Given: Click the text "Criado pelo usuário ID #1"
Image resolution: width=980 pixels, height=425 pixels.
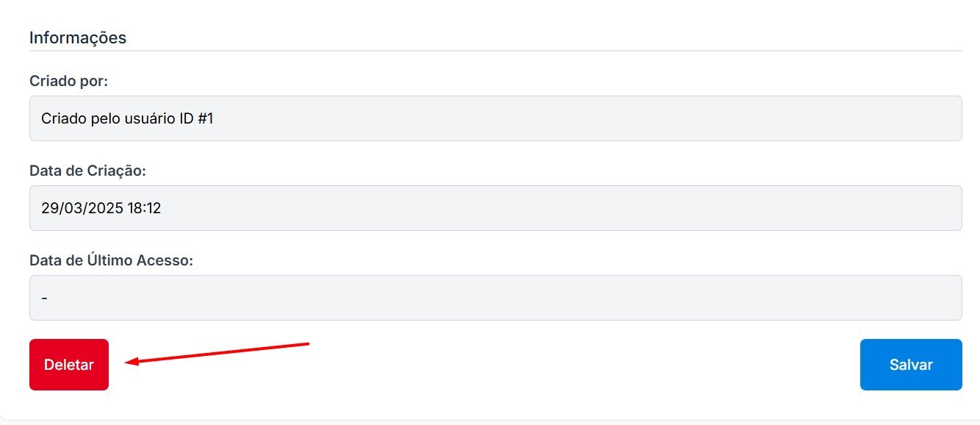Looking at the screenshot, I should [x=127, y=118].
